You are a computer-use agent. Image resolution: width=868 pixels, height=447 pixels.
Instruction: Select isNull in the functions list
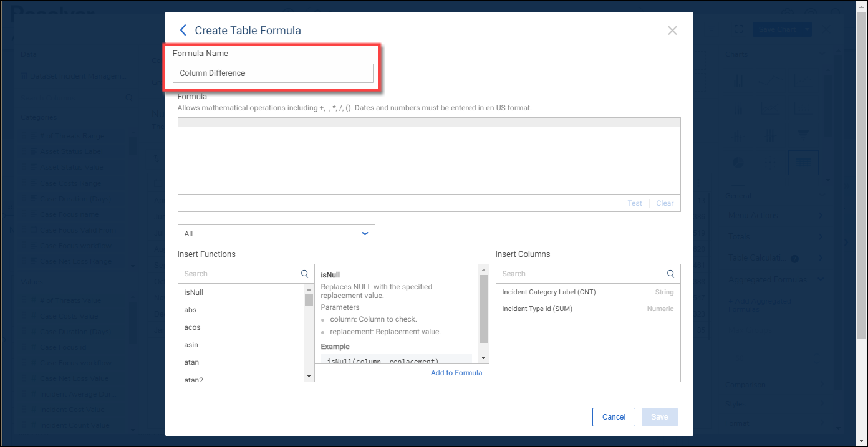tap(194, 292)
